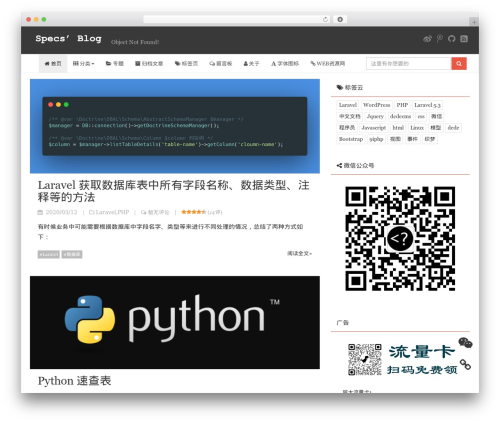Open a new browser tab with plus
Image resolution: width=500 pixels, height=423 pixels.
click(474, 22)
